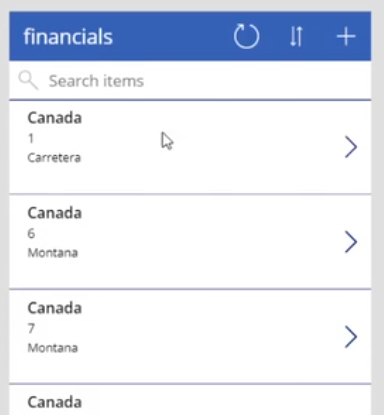Select the Canada title above Carretera

click(x=55, y=118)
